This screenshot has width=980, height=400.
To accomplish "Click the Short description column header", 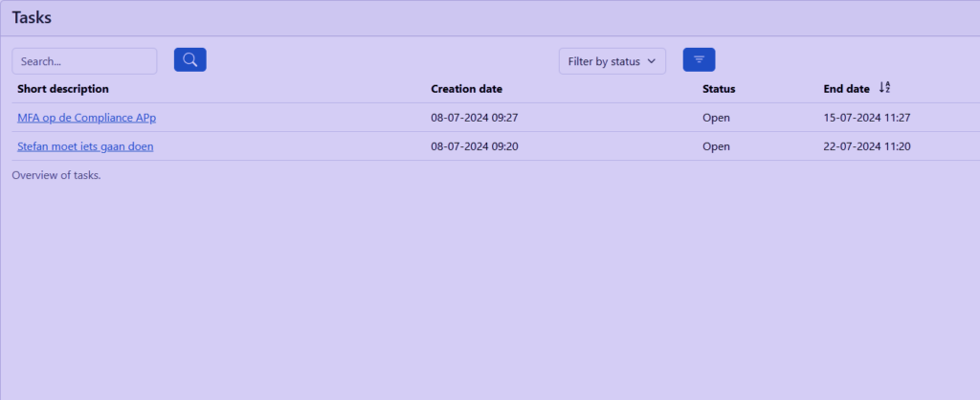I will 63,89.
